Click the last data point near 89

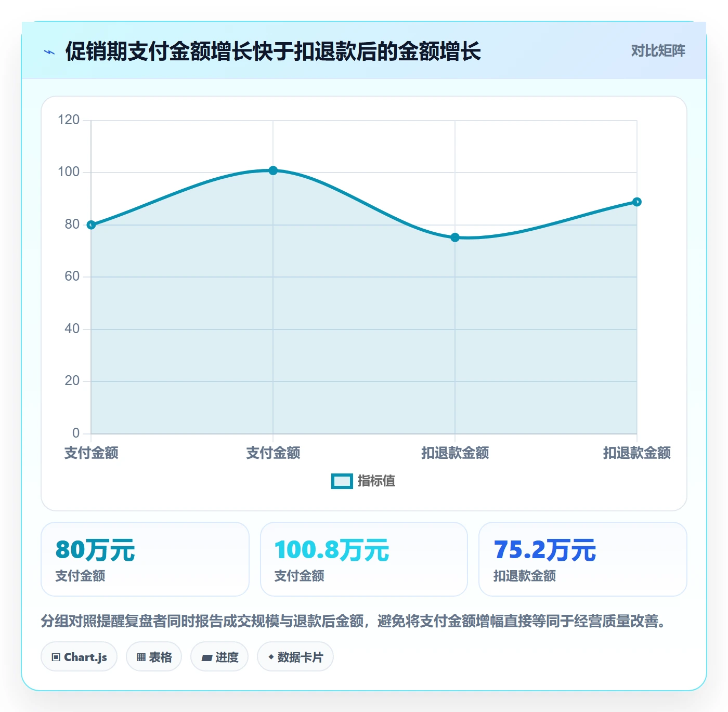tap(637, 202)
